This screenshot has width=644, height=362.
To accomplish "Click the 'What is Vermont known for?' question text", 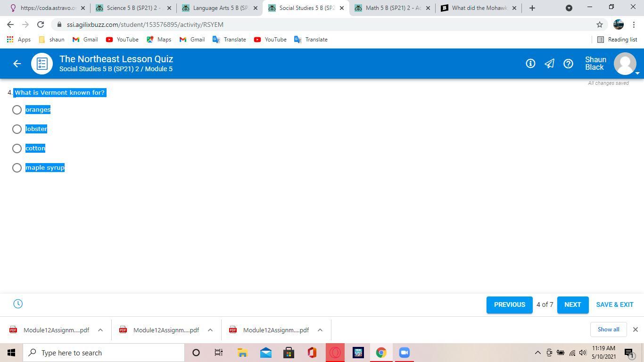I will coord(60,92).
